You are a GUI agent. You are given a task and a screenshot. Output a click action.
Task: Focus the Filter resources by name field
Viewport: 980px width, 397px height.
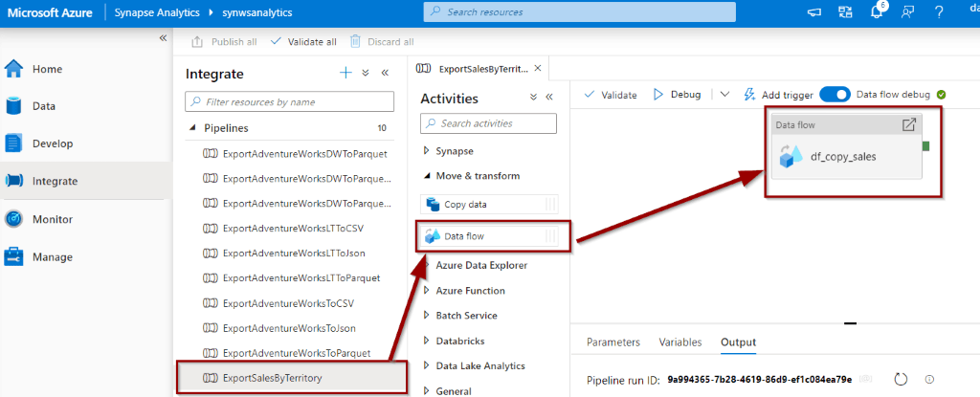290,101
